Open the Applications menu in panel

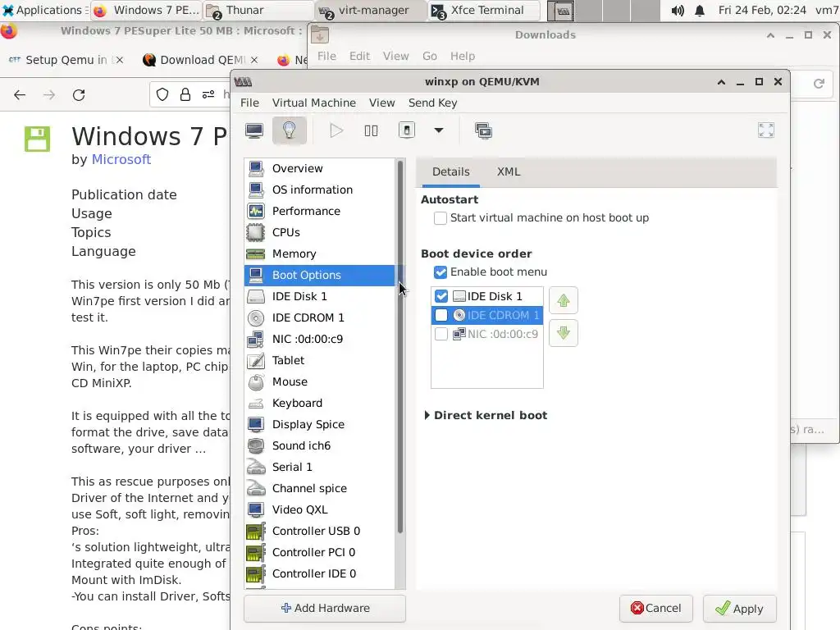tap(45, 10)
